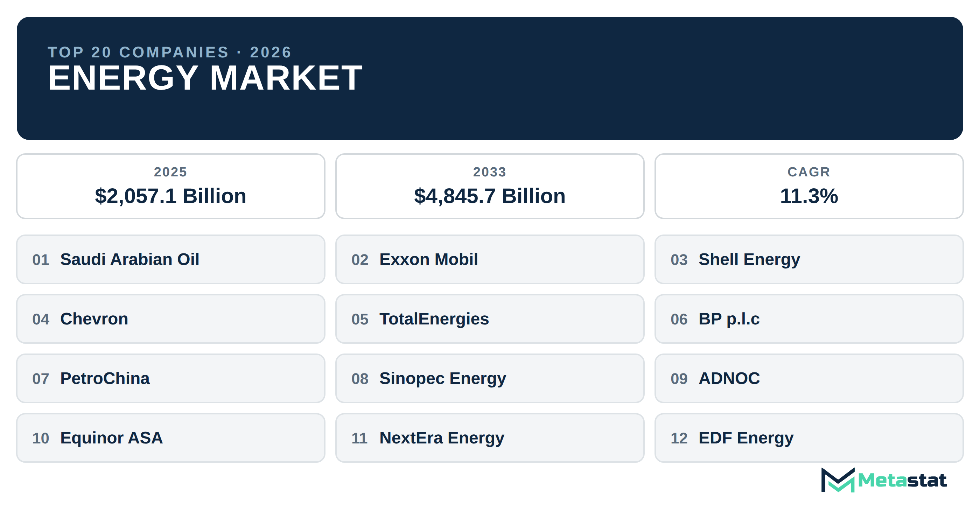Select the EDF Energy card
The width and height of the screenshot is (980, 511).
click(x=809, y=438)
